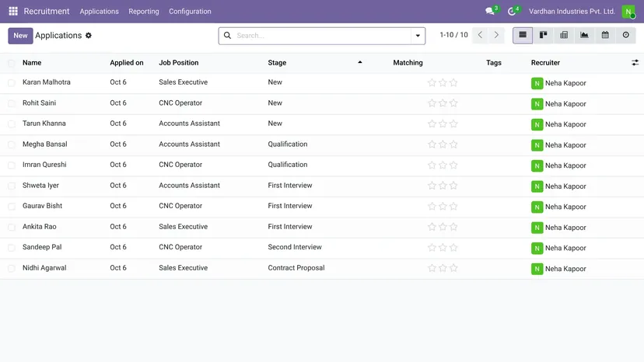
Task: Set third matching star for Tarun Khanna
Action: (x=453, y=124)
